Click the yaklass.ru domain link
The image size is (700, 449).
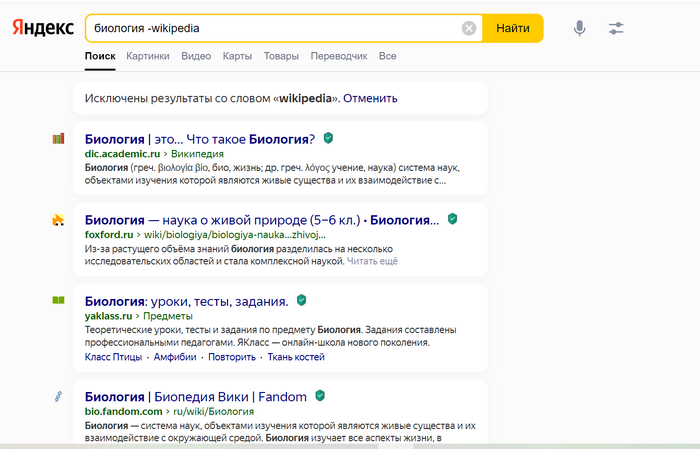108,316
